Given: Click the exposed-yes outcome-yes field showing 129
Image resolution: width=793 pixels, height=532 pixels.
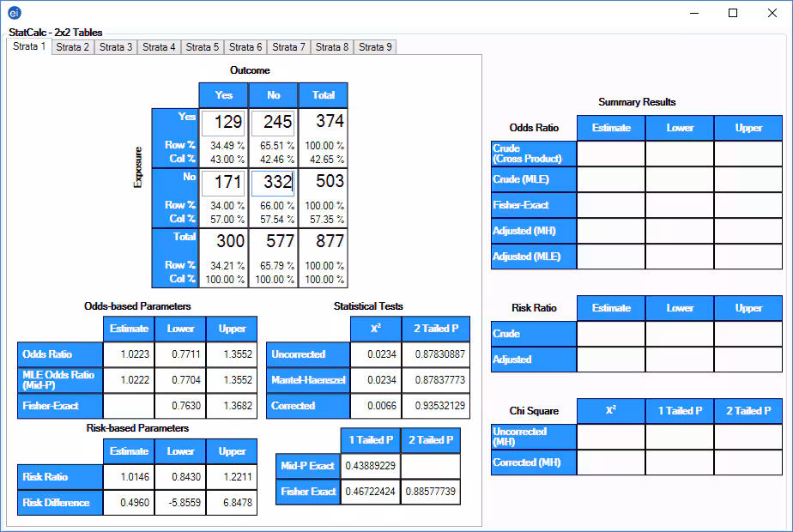Looking at the screenshot, I should click(223, 123).
